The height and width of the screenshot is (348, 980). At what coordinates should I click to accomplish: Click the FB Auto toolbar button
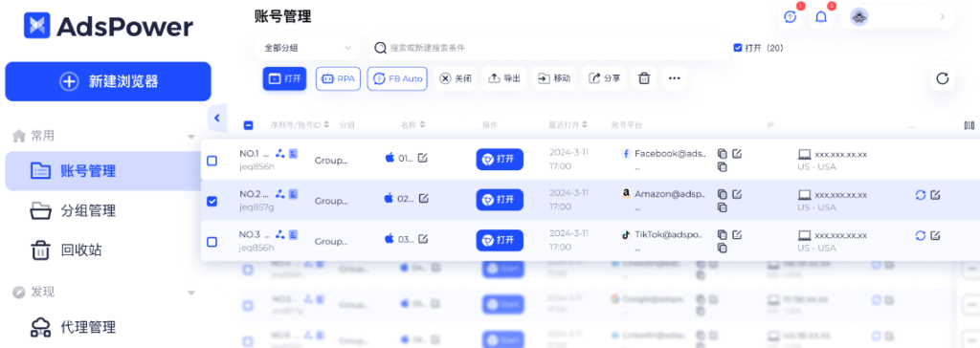click(397, 78)
